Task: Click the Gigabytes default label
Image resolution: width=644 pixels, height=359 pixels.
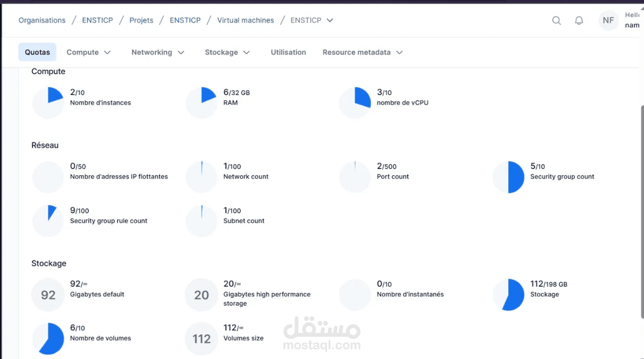Action: click(x=97, y=294)
